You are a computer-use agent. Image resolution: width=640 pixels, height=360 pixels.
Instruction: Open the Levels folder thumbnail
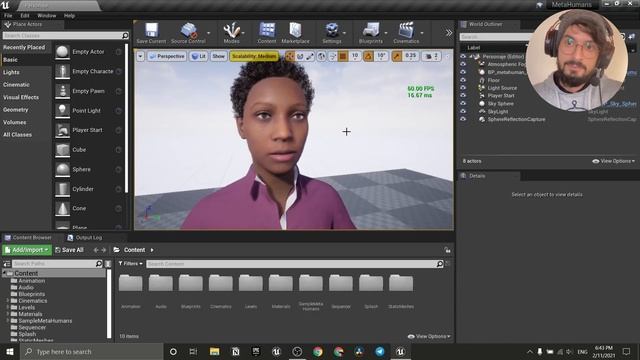tap(251, 283)
